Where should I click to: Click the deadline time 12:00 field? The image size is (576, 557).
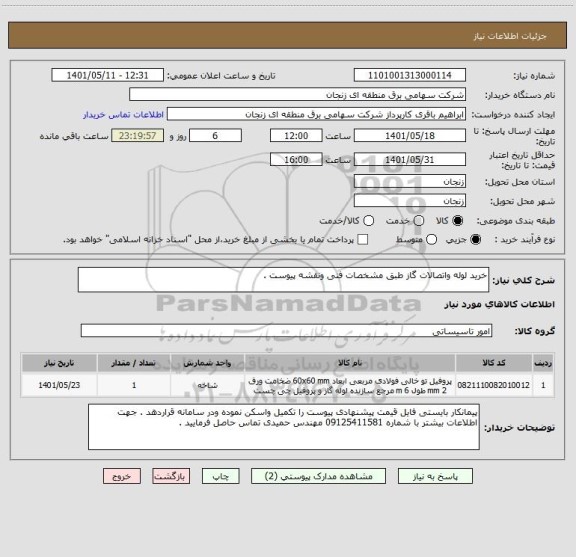pyautogui.click(x=296, y=136)
